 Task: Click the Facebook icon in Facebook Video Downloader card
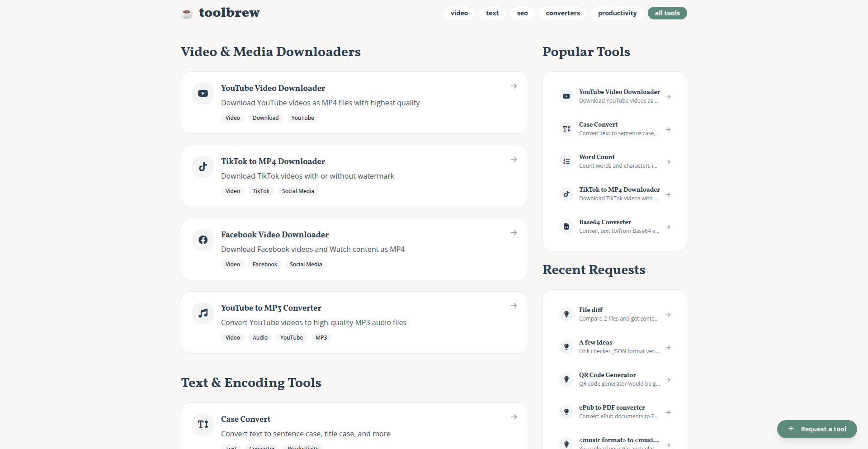203,240
